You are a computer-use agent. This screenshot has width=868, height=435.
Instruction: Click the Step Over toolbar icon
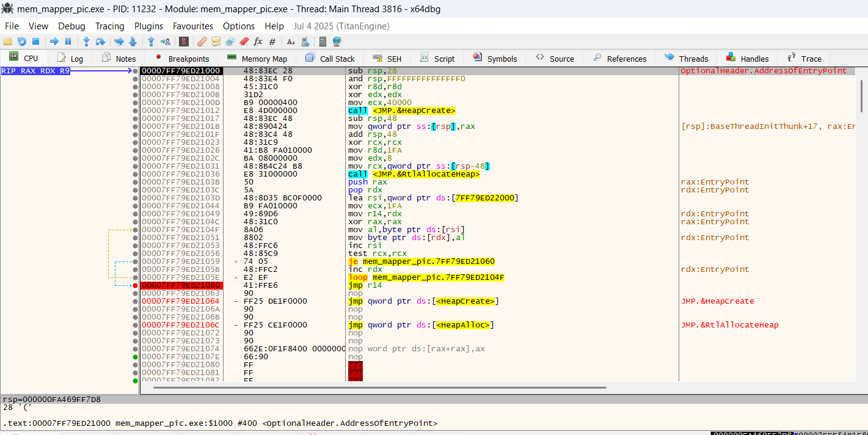pos(100,42)
